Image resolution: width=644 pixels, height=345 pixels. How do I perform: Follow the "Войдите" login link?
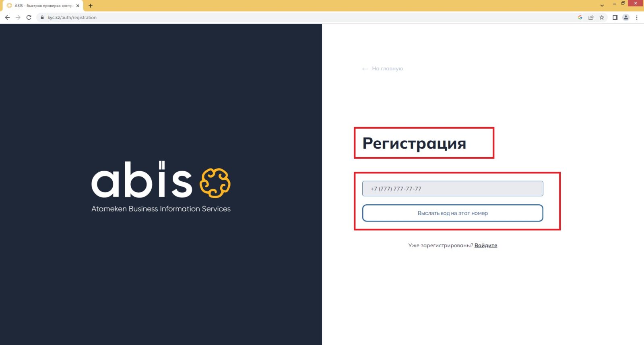coord(485,245)
